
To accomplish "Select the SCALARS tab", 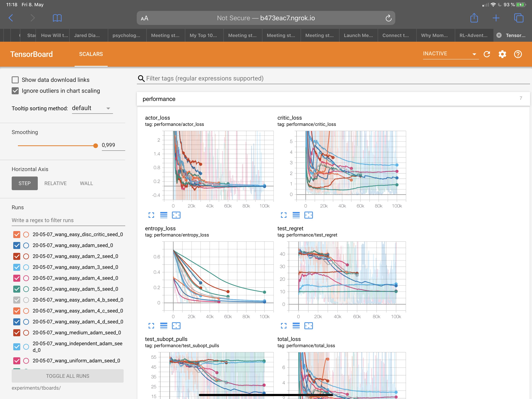I will click(91, 54).
